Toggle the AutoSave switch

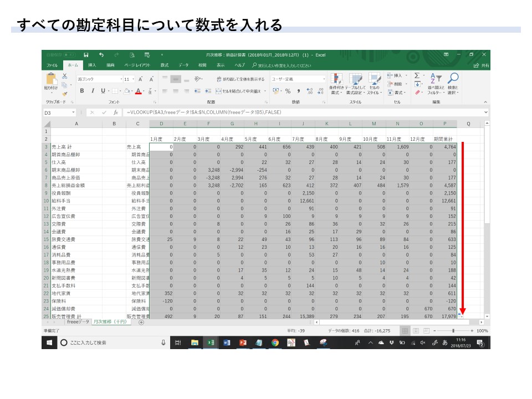[69, 55]
